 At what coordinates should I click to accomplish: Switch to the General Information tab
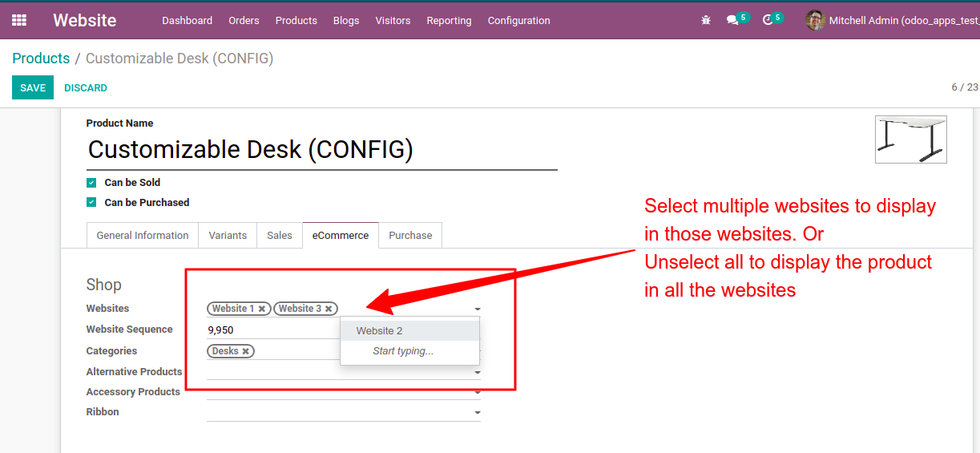143,236
